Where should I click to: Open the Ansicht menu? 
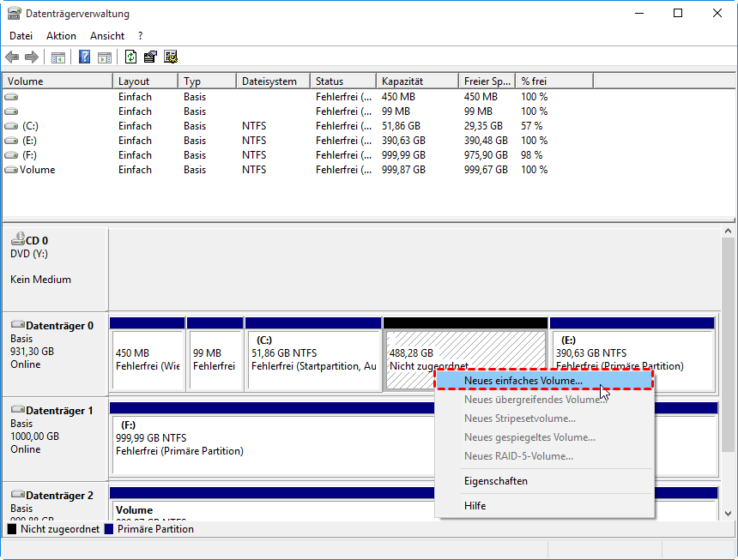point(107,36)
